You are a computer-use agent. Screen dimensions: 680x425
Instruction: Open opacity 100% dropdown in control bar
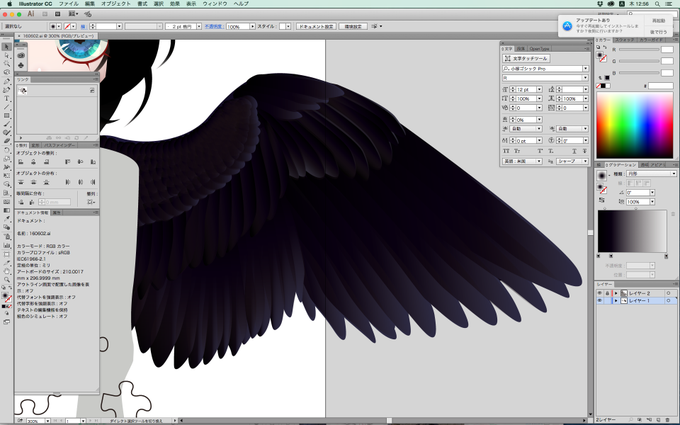[x=252, y=26]
